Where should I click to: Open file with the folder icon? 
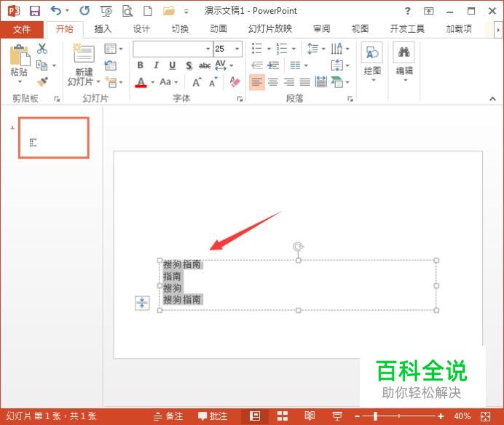169,11
